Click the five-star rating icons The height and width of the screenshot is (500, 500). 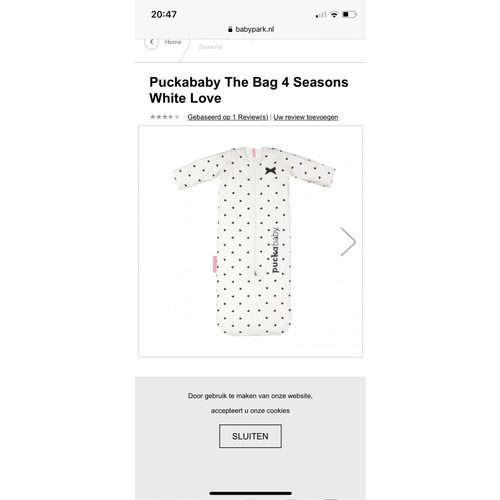pyautogui.click(x=165, y=117)
